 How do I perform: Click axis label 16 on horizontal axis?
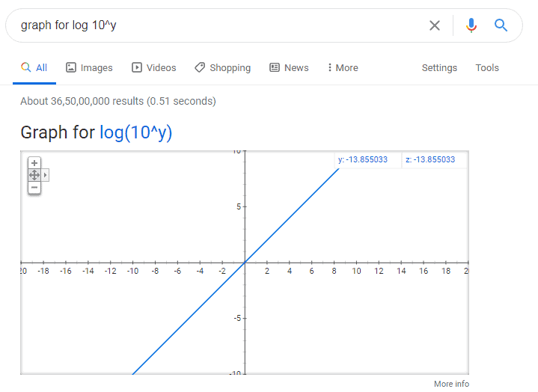pos(424,271)
